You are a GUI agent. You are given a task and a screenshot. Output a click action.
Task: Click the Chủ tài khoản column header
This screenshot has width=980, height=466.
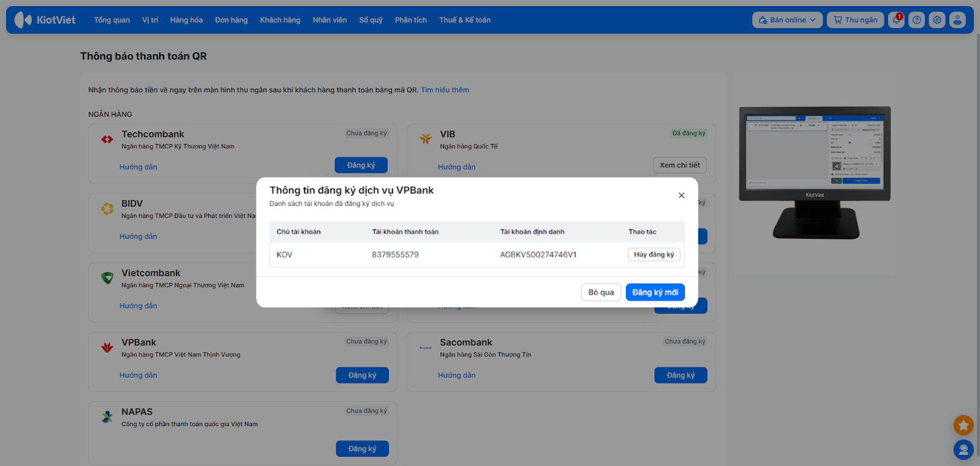pos(299,232)
